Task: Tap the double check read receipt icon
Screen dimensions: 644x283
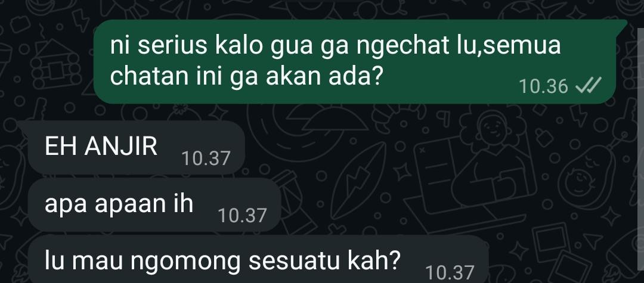Action: [x=589, y=86]
